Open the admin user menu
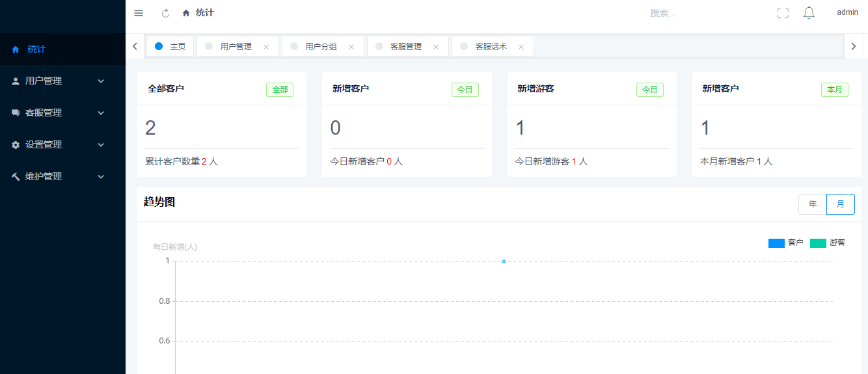 tap(847, 12)
